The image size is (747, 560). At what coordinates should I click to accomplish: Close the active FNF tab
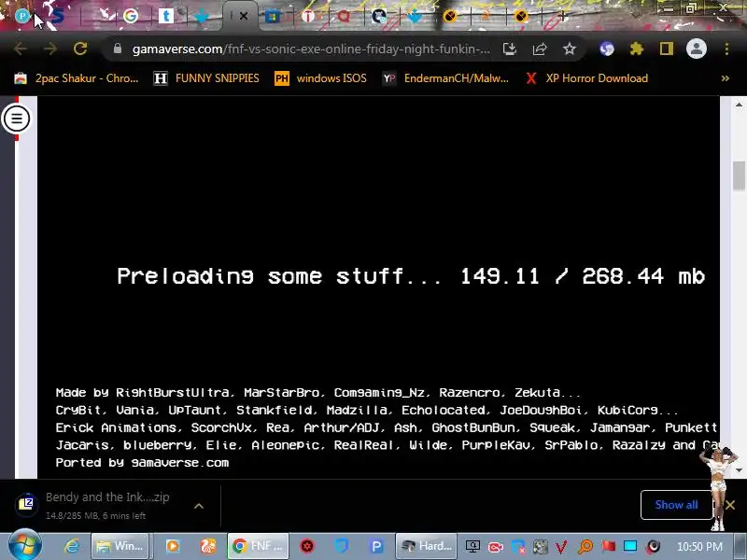[244, 16]
